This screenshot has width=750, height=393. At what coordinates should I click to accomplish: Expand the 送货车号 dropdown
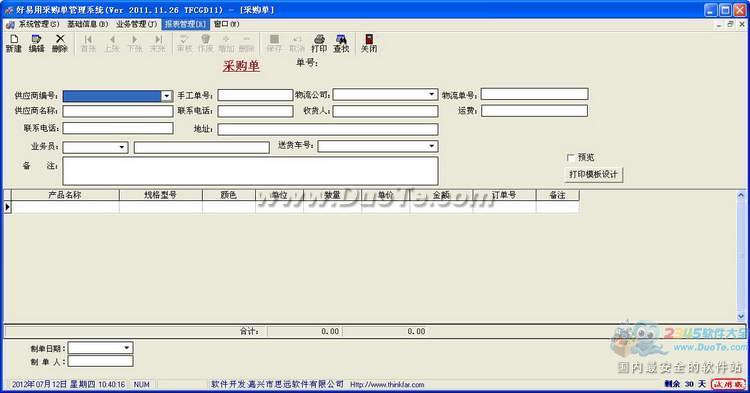tap(431, 146)
